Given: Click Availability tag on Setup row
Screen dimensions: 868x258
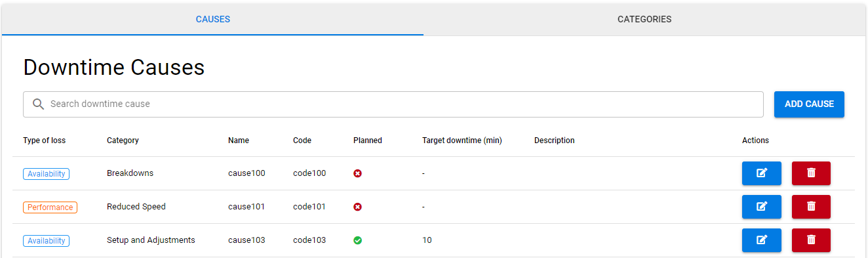Looking at the screenshot, I should [47, 241].
